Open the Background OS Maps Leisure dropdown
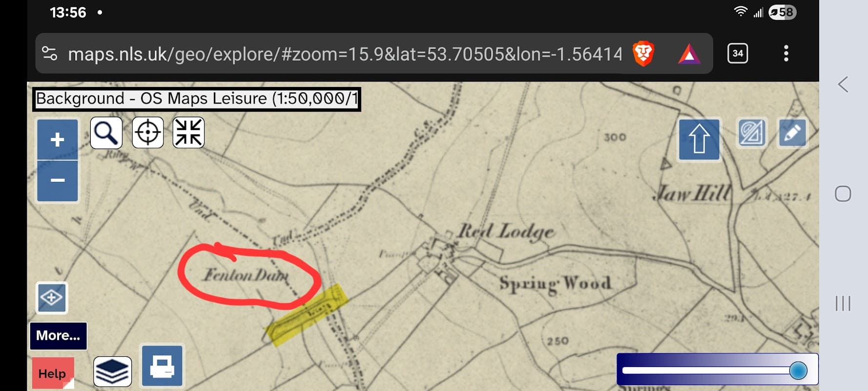The width and height of the screenshot is (868, 391). [197, 99]
